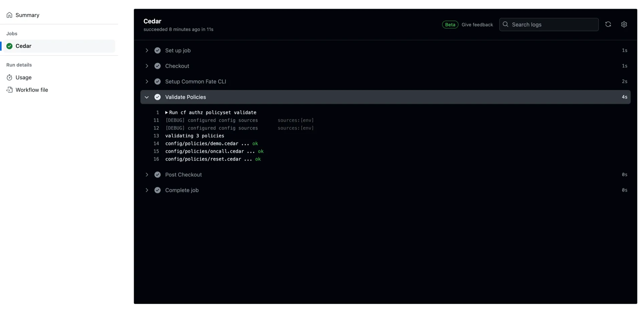Viewport: 644px width, 312px height.
Task: Open the Summary page in sidebar
Action: click(x=27, y=15)
